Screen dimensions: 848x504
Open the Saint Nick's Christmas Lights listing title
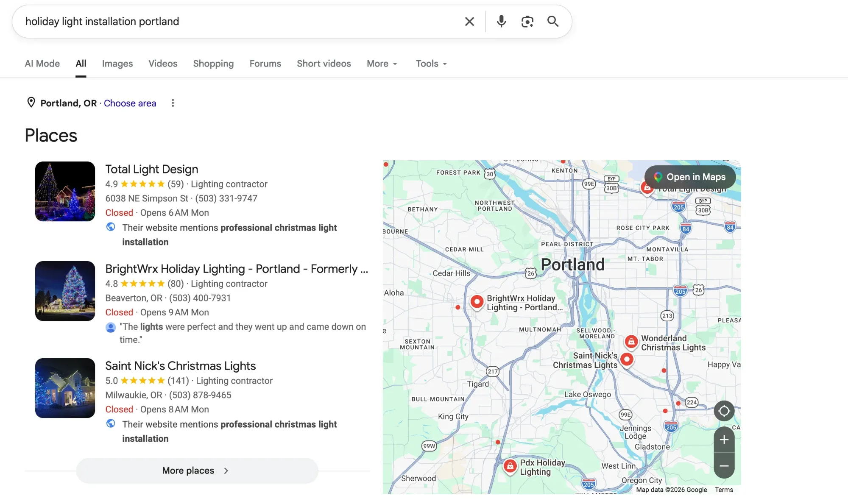pos(180,366)
